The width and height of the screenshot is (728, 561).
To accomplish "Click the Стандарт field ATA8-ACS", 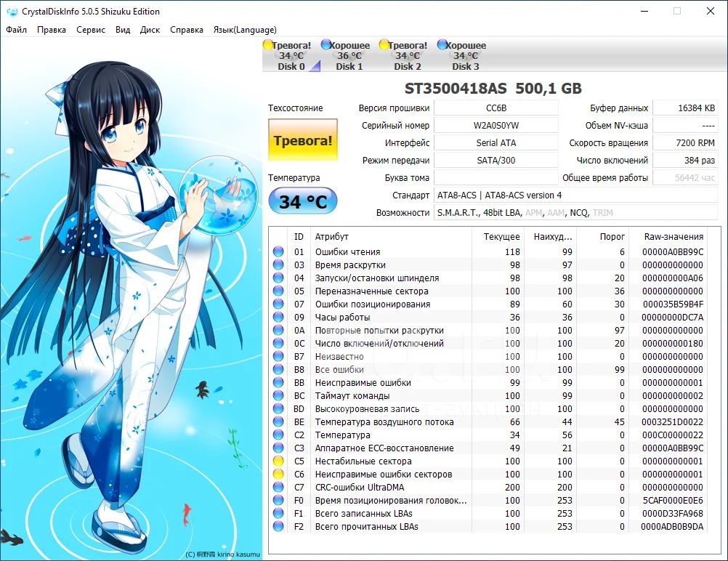I will coord(575,195).
